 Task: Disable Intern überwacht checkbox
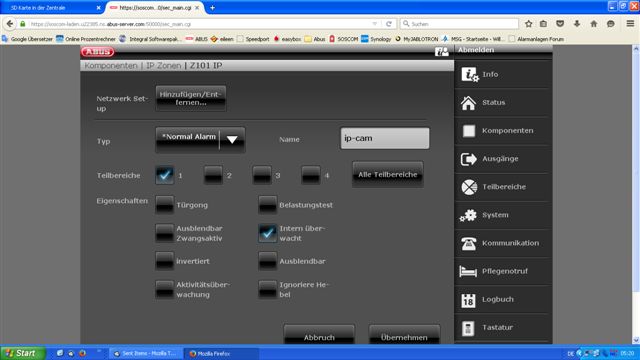(x=267, y=233)
